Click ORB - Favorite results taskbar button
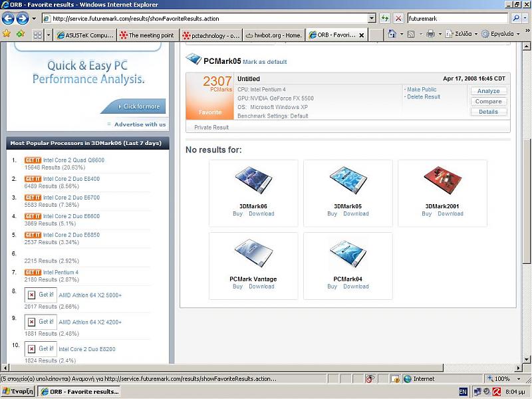The width and height of the screenshot is (532, 399). click(x=79, y=392)
